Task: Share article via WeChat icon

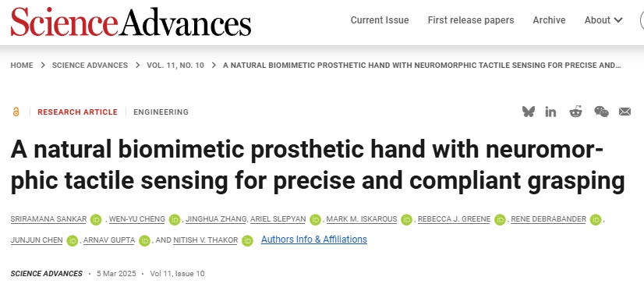Action: coord(601,112)
